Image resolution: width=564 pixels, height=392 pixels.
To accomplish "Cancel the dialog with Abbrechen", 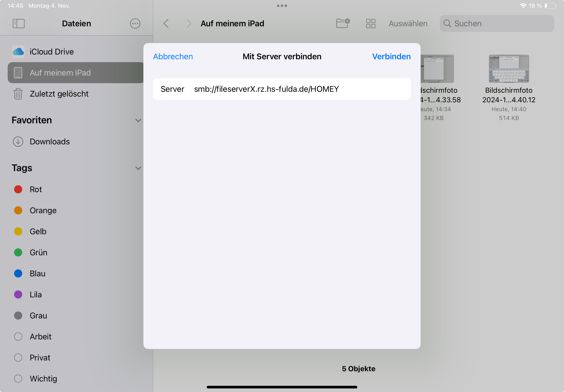I will (173, 56).
